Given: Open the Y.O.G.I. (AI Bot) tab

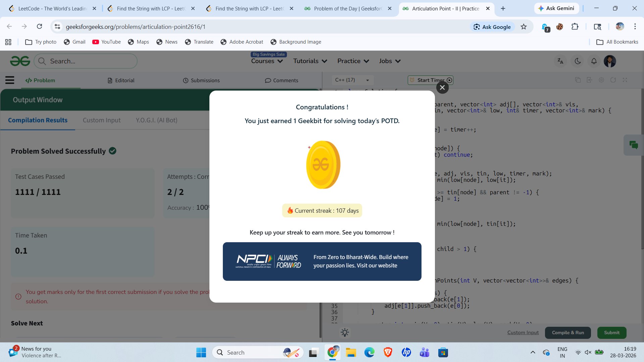Looking at the screenshot, I should (156, 120).
